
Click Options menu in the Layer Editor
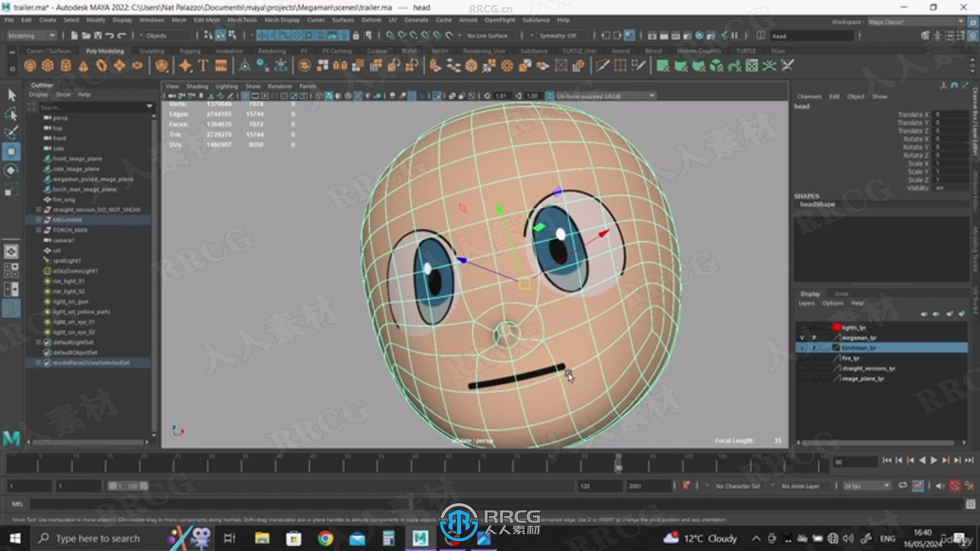[x=832, y=304]
